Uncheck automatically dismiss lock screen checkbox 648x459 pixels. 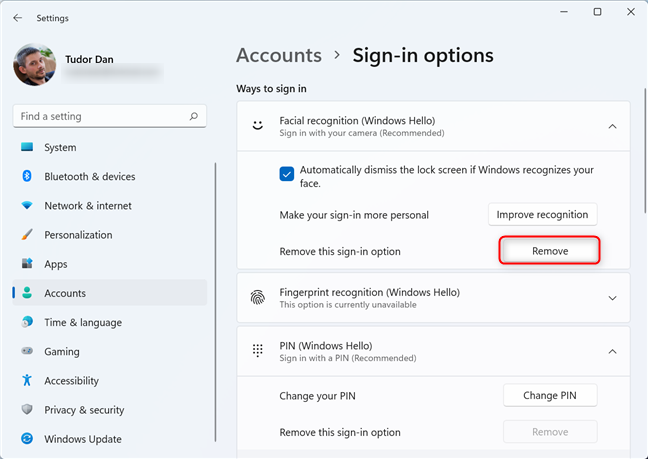point(287,174)
